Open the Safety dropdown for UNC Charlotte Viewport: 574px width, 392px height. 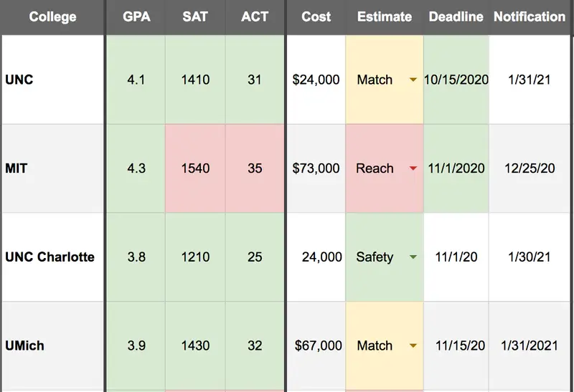point(413,257)
